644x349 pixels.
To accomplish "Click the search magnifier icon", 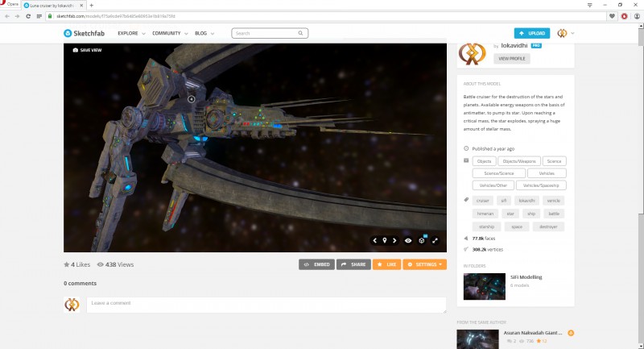I will tap(300, 33).
